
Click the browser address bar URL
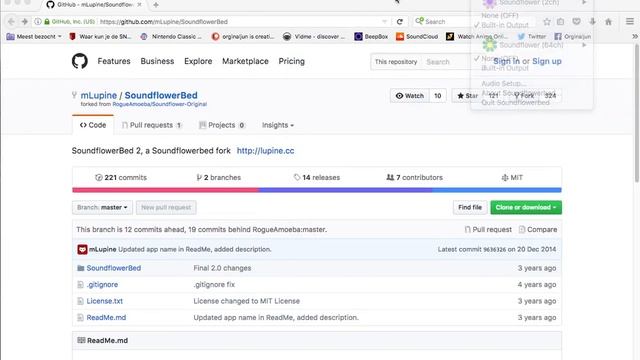coord(164,22)
